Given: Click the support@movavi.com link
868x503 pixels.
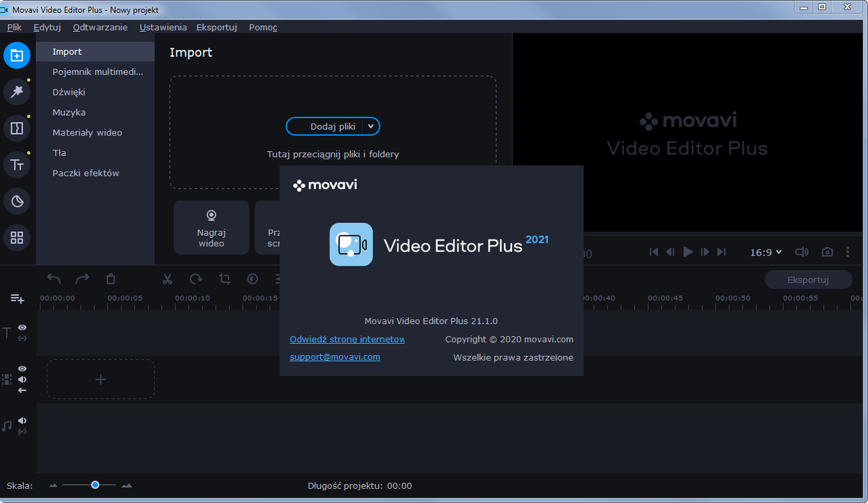Looking at the screenshot, I should pos(335,357).
